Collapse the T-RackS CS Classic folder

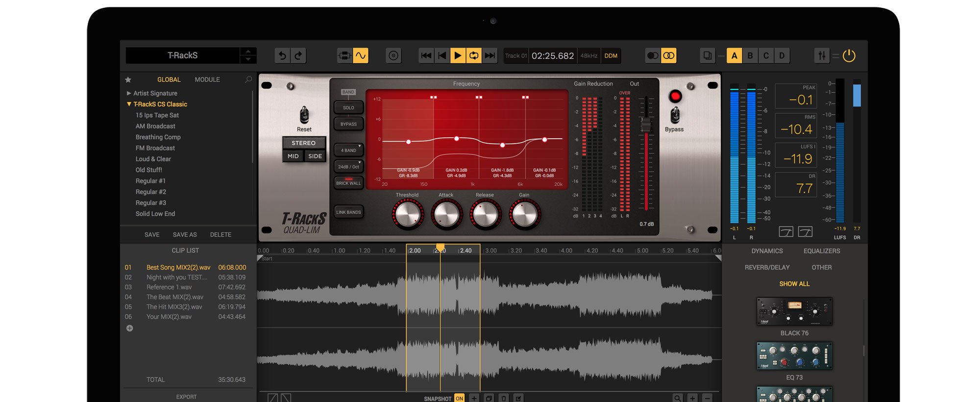(x=129, y=104)
